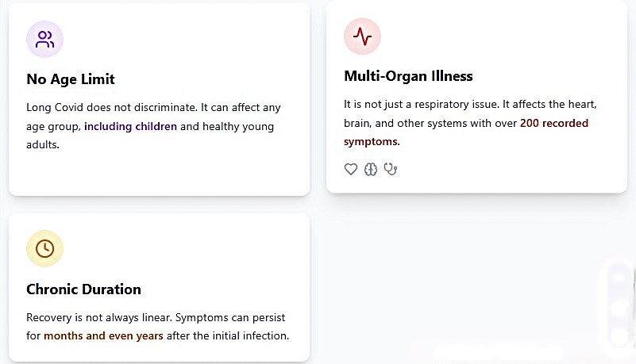Select the "Chronic Duration" heading

pos(83,289)
